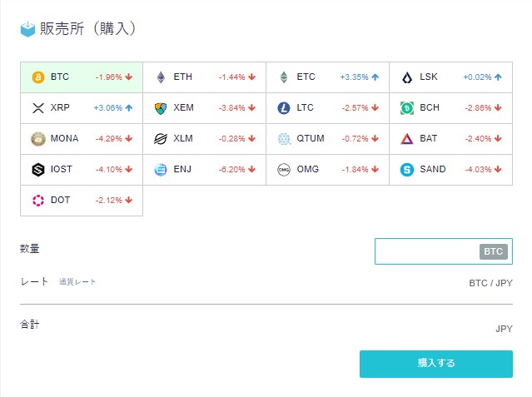The height and width of the screenshot is (397, 532).
Task: Select the SAND currency cell
Action: (451, 170)
